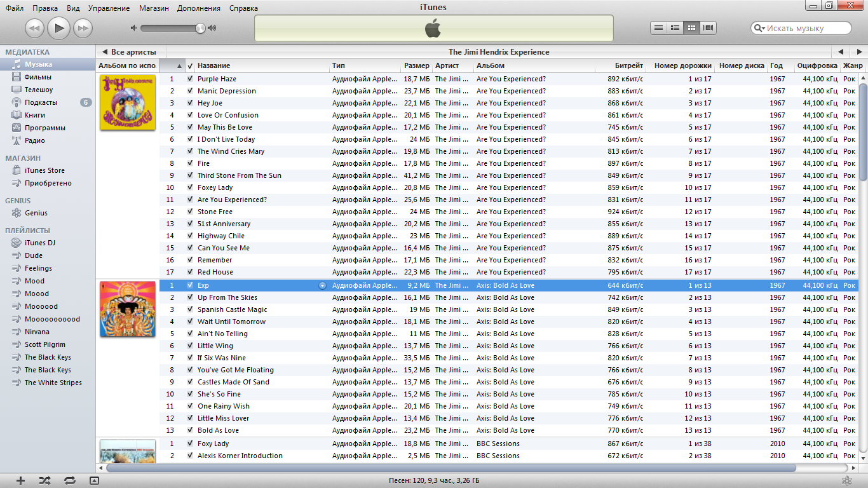
Task: Sort by Размер column header
Action: click(x=416, y=65)
